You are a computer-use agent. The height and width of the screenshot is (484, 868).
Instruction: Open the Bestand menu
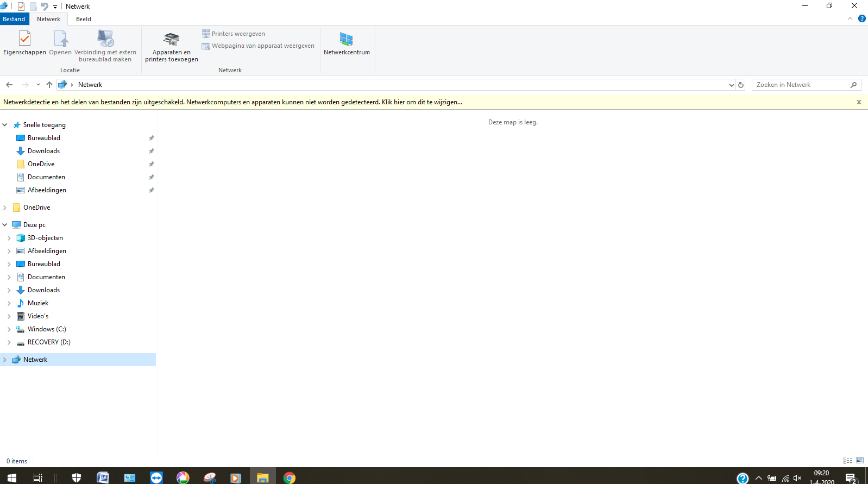[x=14, y=19]
